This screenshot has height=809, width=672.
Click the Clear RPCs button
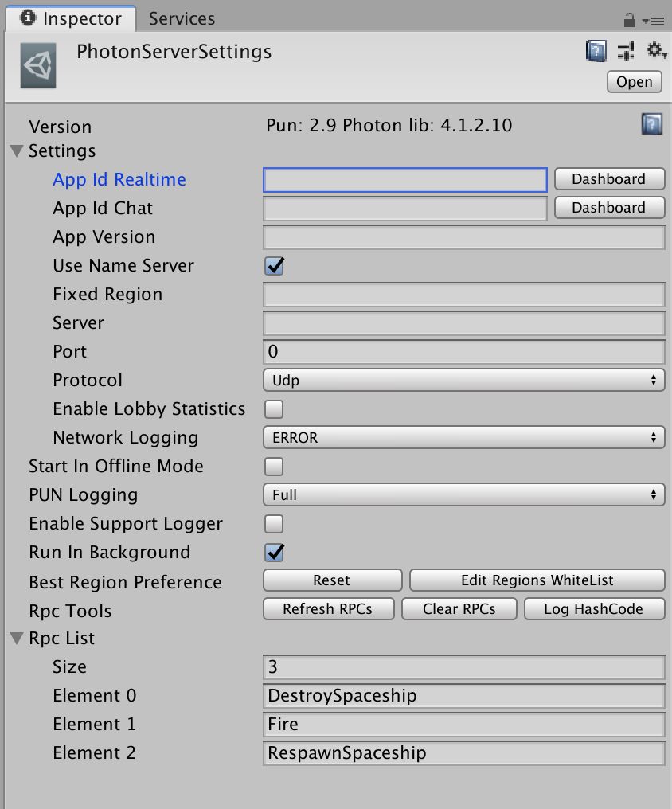click(x=459, y=609)
